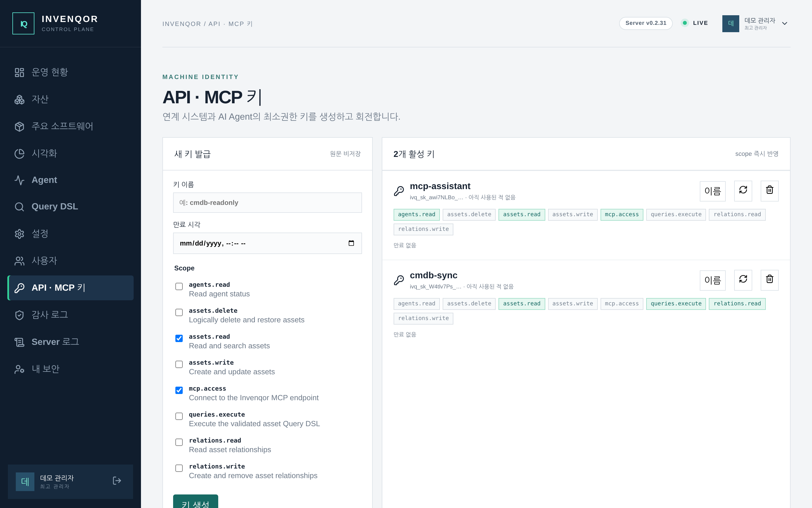
Task: Toggle mcp.access tag on cmdb-sync
Action: 622,304
